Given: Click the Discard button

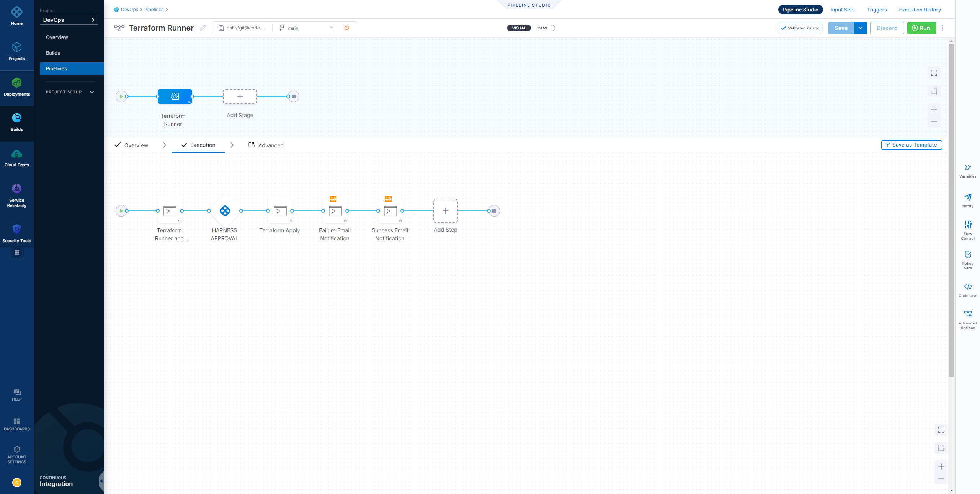Looking at the screenshot, I should tap(887, 28).
